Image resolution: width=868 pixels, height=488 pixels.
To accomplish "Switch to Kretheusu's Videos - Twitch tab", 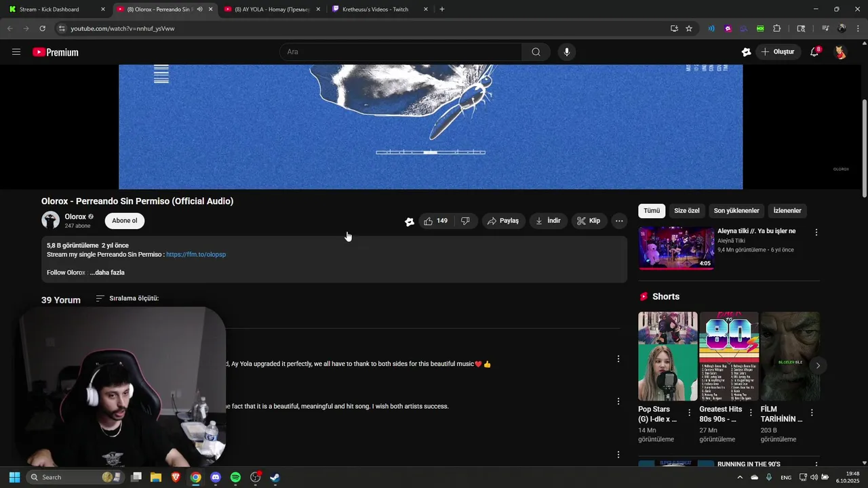I will click(x=380, y=9).
